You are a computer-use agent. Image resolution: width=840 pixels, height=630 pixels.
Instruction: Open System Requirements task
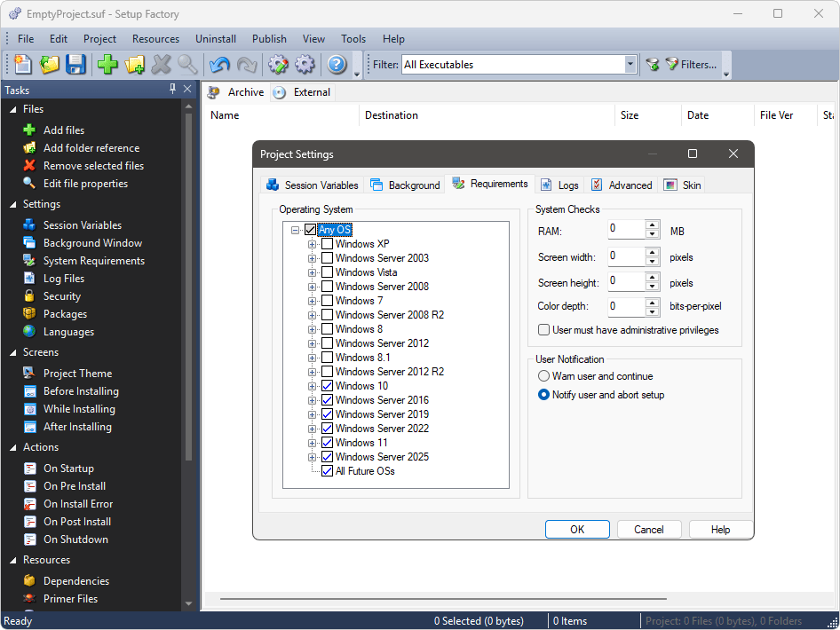(x=94, y=260)
